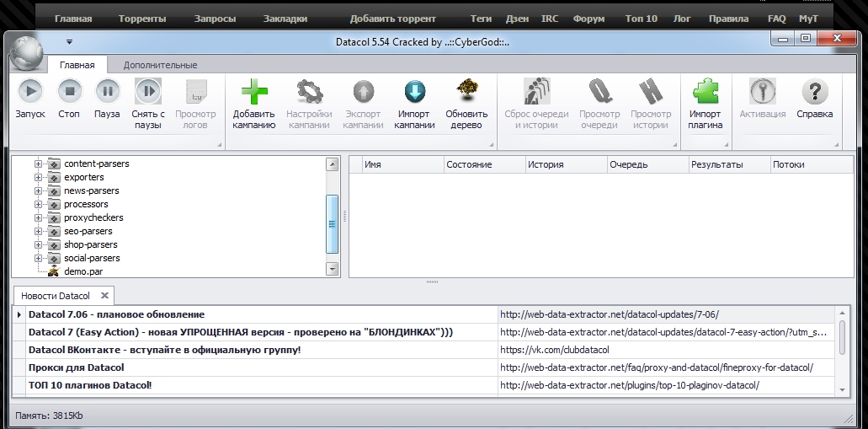Screen dimensions: 868x429
Task: Select the demo.par campaign file
Action: click(83, 271)
